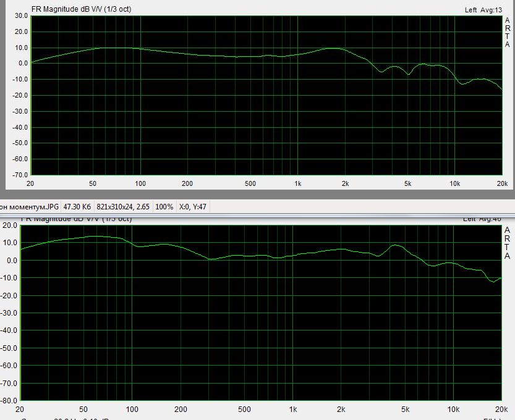Viewport: 515px width, 420px height.
Task: Click the 50 Hz label under the top graph
Action: click(93, 183)
